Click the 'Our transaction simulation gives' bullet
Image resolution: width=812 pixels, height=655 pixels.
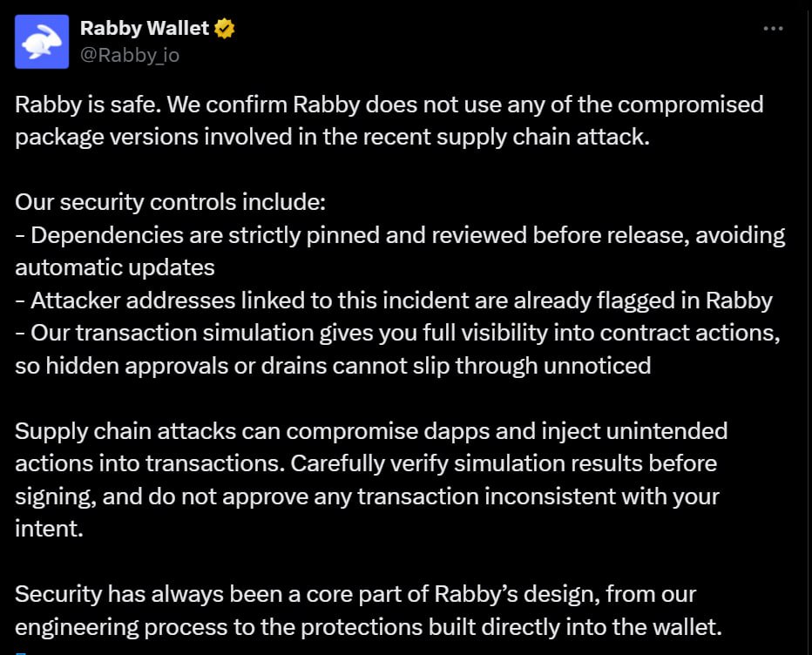pyautogui.click(x=397, y=334)
